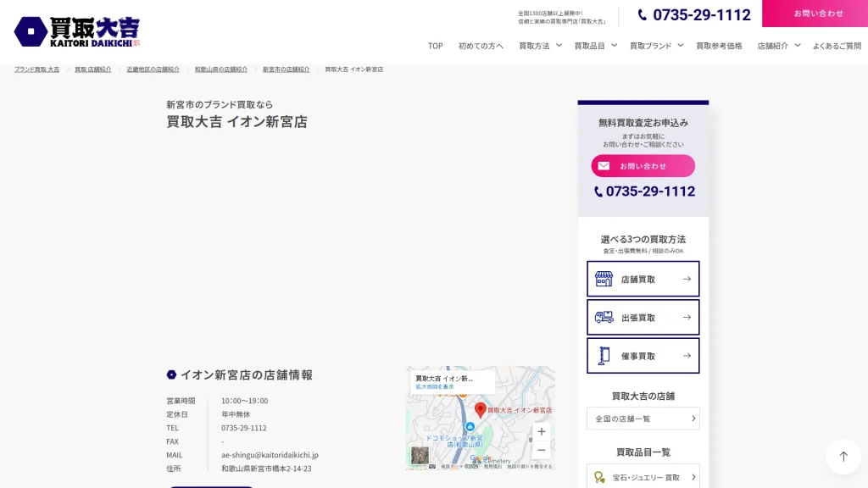868x488 pixels.
Task: Click the TEL value 0735-29-1112 in store info
Action: [243, 428]
